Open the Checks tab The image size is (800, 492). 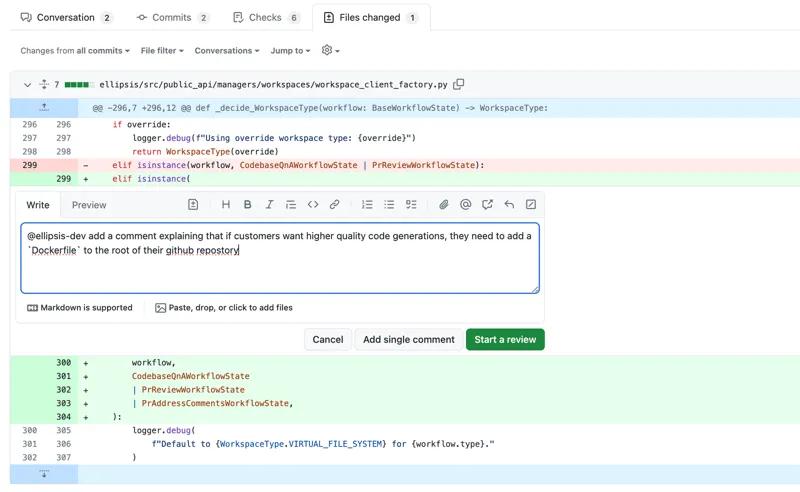pyautogui.click(x=266, y=17)
